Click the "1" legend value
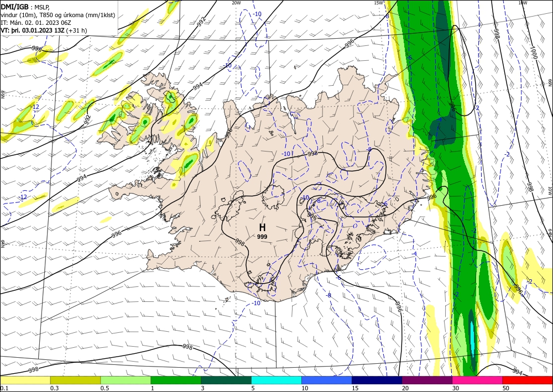 click(153, 388)
